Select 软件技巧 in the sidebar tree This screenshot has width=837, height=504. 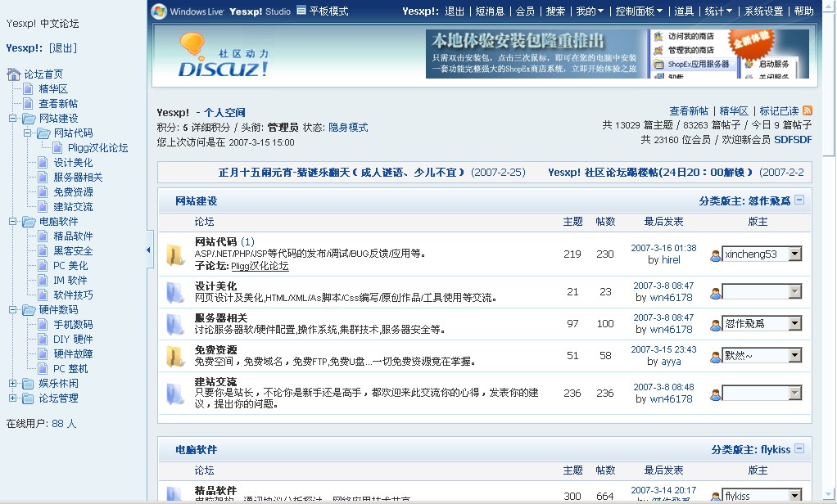tap(73, 295)
